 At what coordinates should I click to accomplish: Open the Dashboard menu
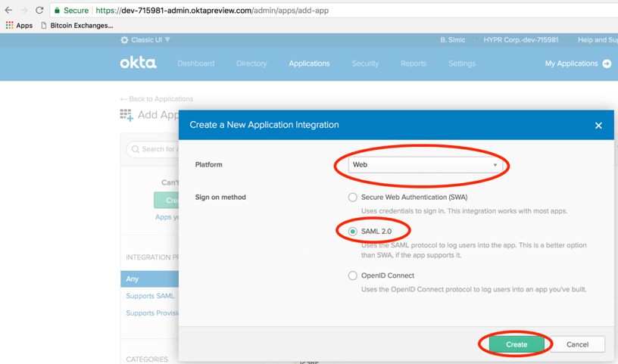pyautogui.click(x=196, y=64)
